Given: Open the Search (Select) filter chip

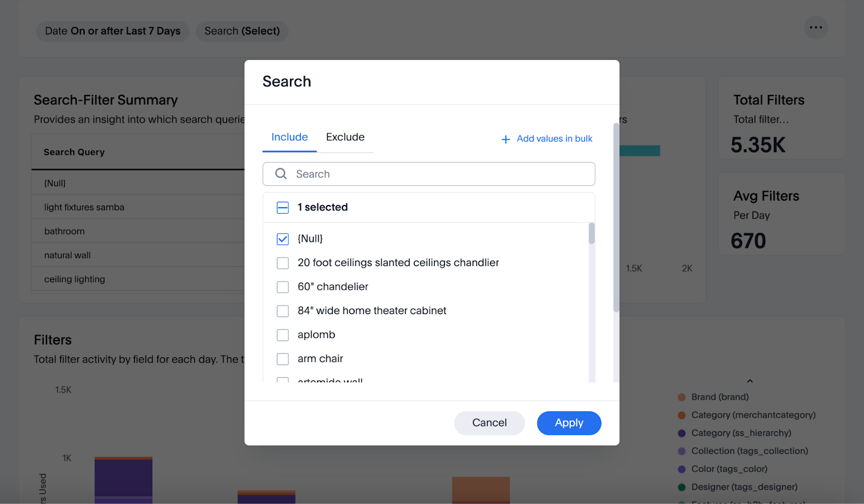Looking at the screenshot, I should click(x=242, y=31).
